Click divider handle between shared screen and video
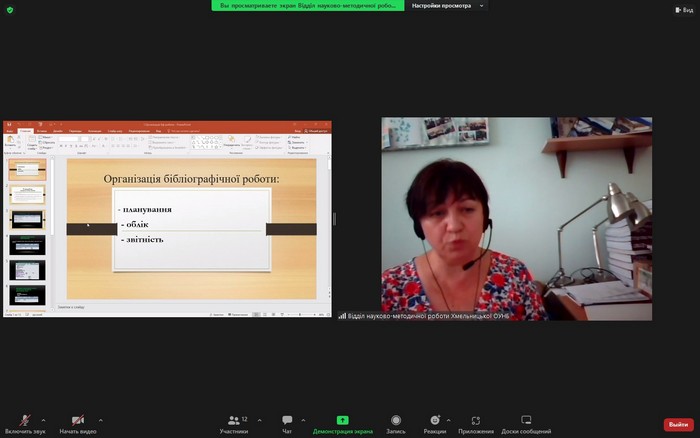The image size is (700, 438). pos(335,219)
